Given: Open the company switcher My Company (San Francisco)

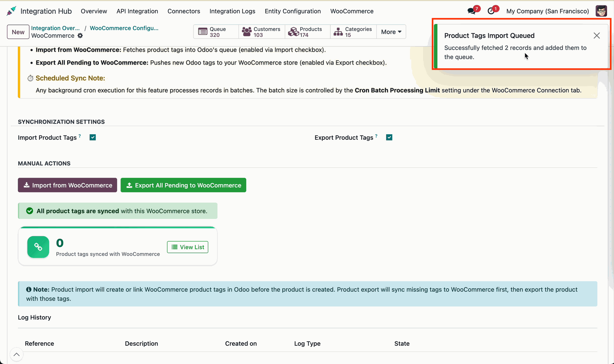Looking at the screenshot, I should 547,11.
